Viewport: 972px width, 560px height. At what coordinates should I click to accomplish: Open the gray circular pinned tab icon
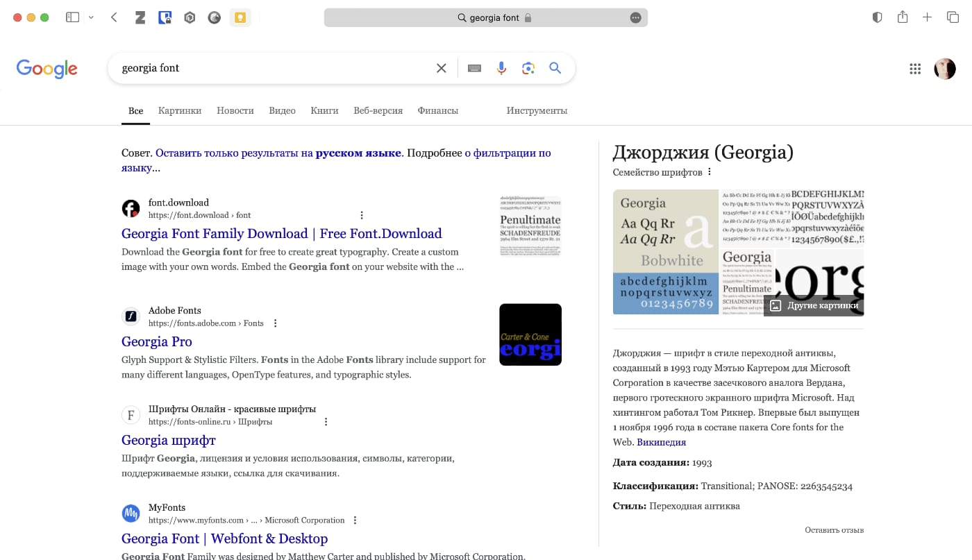[x=215, y=18]
